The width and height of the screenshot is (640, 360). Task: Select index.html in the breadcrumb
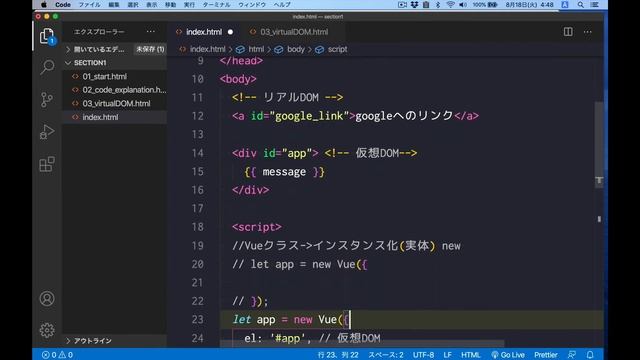click(x=207, y=49)
